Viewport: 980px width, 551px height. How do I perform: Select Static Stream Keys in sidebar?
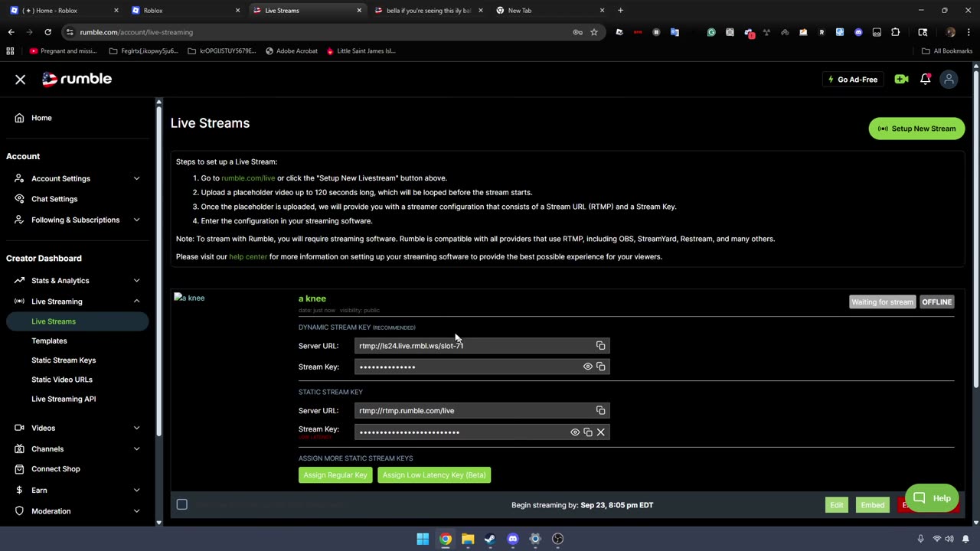click(x=64, y=360)
